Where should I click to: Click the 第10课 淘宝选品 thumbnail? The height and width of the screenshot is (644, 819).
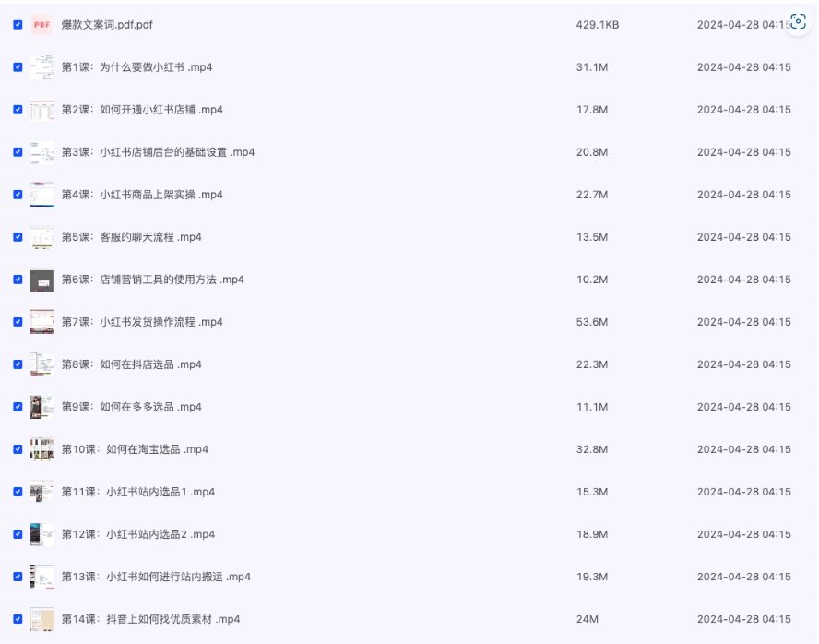point(42,449)
